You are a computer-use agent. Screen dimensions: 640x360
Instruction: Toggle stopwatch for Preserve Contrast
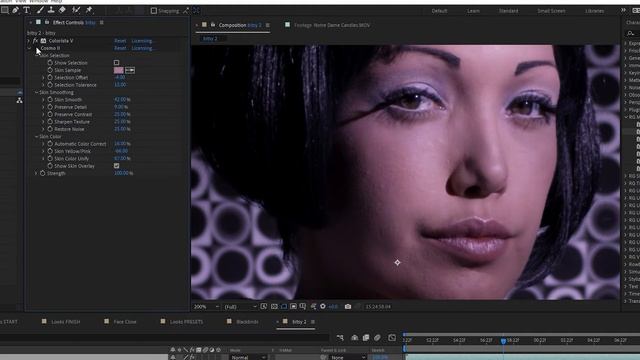(50, 114)
